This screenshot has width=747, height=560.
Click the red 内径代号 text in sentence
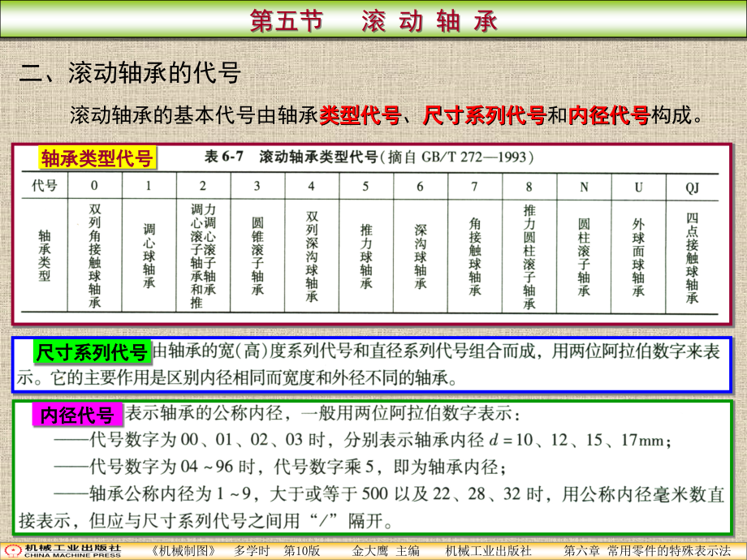point(609,115)
